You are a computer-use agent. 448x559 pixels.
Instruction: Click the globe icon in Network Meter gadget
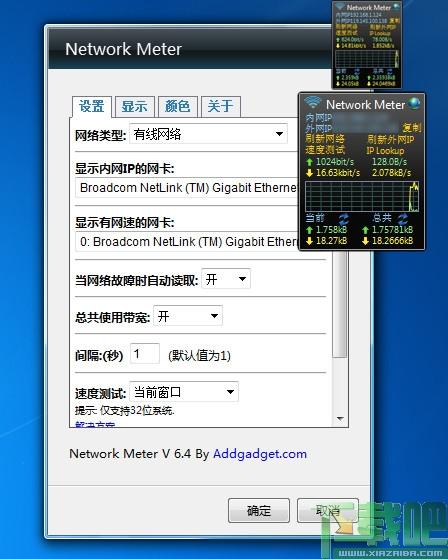414,103
